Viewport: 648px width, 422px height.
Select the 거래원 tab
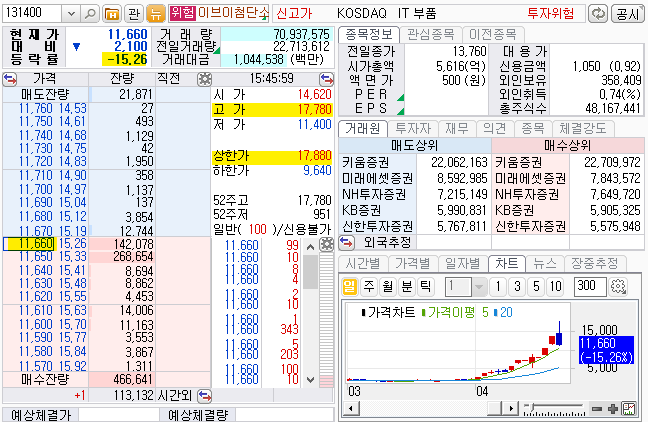click(362, 129)
